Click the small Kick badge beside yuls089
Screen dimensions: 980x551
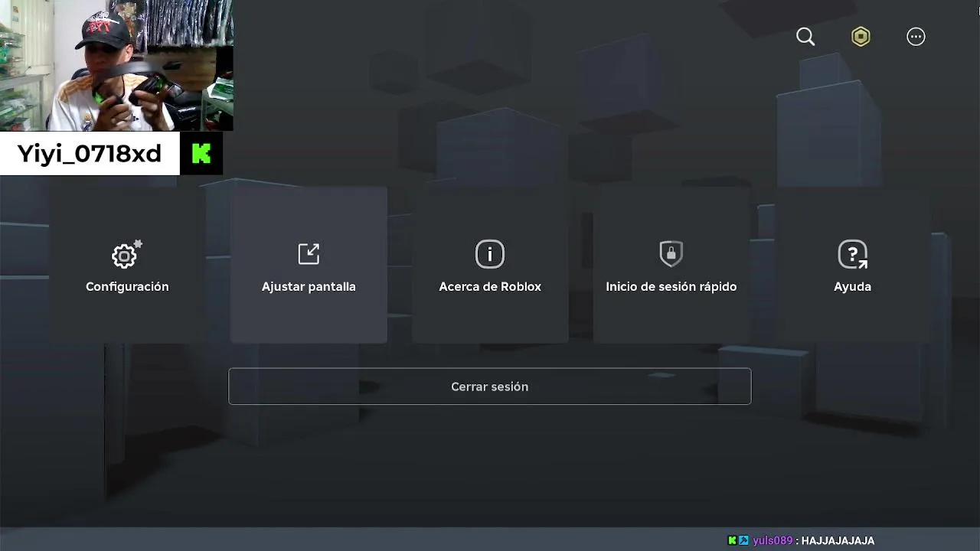coord(732,540)
